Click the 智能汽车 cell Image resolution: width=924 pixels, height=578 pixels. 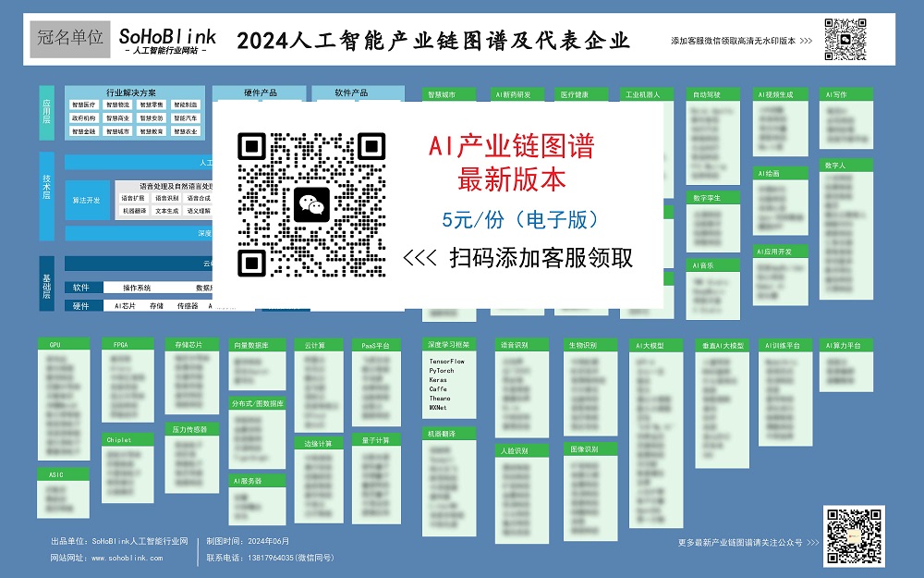point(186,118)
